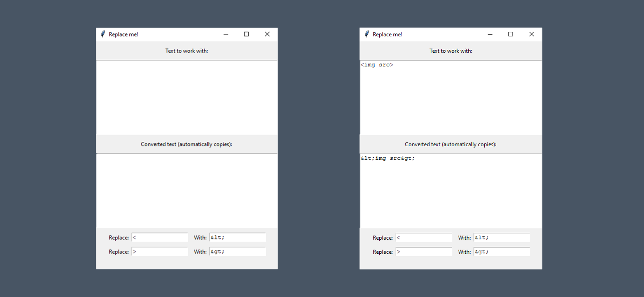Viewport: 644px width, 297px height.
Task: Focus the '>' Replace field in left window
Action: click(160, 252)
